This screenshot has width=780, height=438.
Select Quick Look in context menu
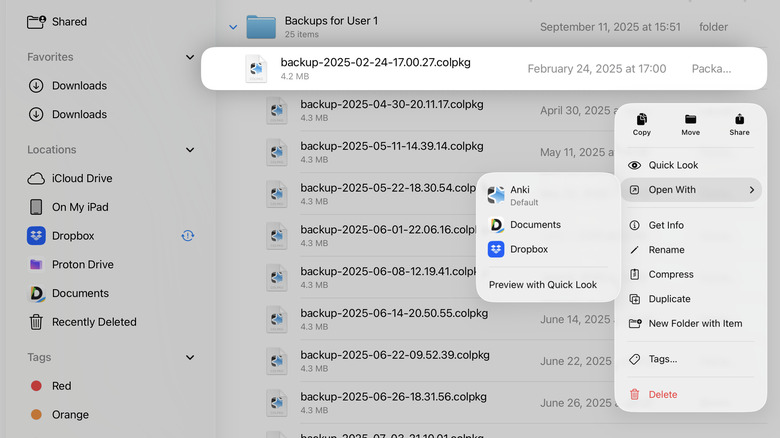tap(673, 165)
